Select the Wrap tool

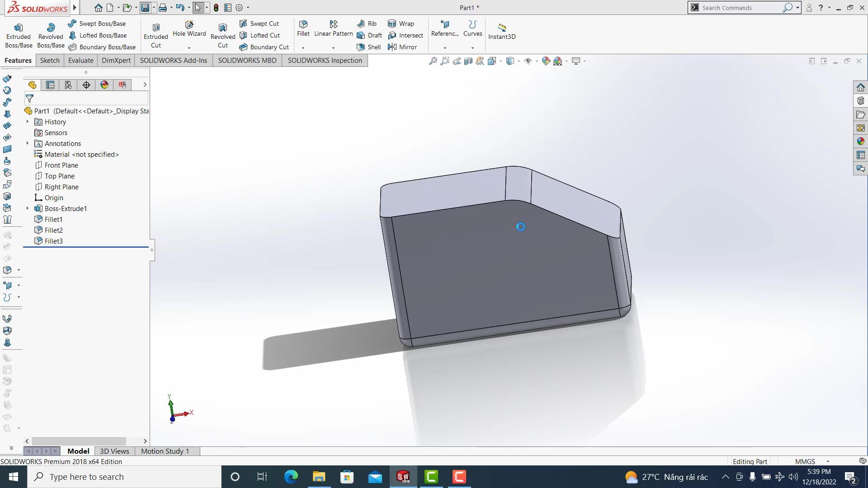tap(401, 23)
